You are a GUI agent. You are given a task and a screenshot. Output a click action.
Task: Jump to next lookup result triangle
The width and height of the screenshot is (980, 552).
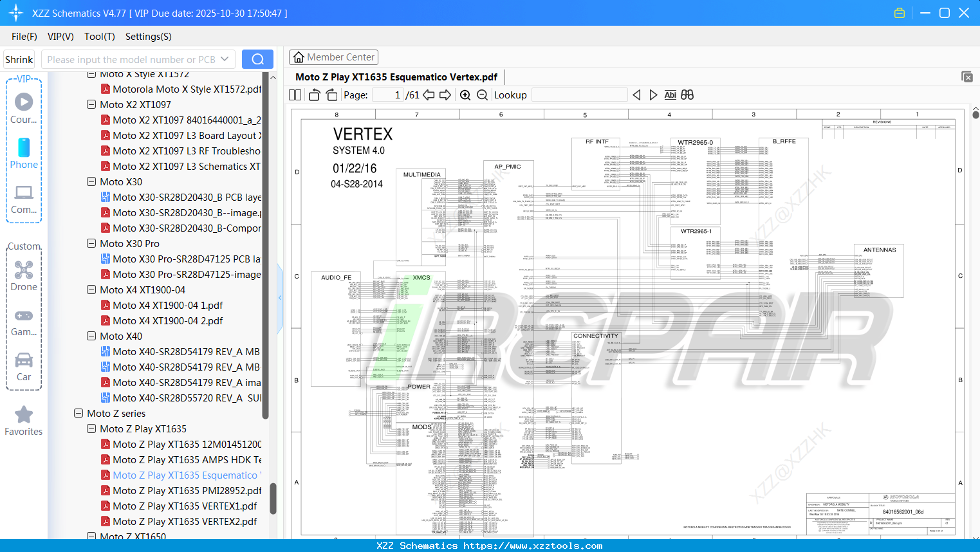[x=653, y=95]
